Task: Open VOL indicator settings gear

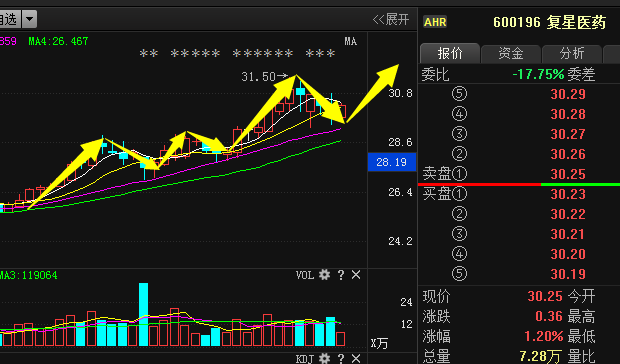Action: pyautogui.click(x=324, y=275)
